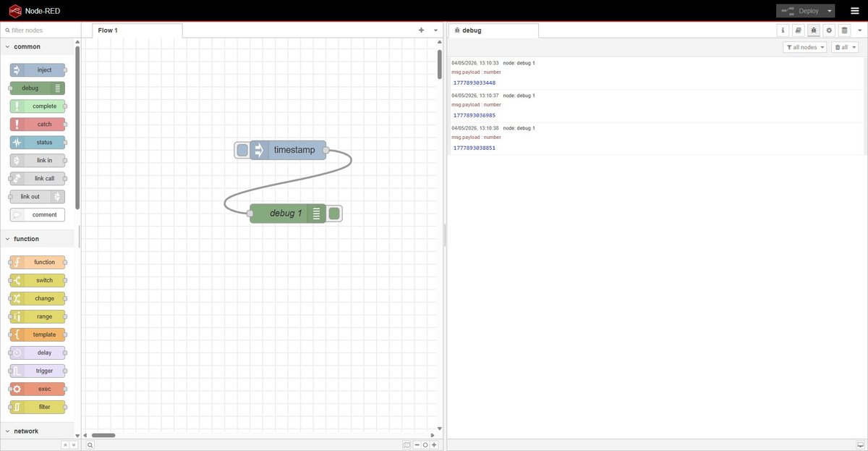
Task: Open debug window in new window
Action: 859,445
